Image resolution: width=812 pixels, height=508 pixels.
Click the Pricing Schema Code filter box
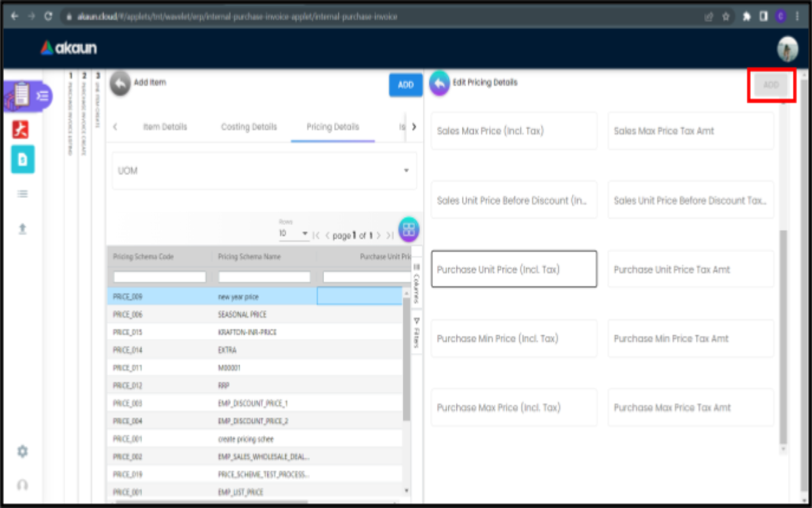coord(160,277)
